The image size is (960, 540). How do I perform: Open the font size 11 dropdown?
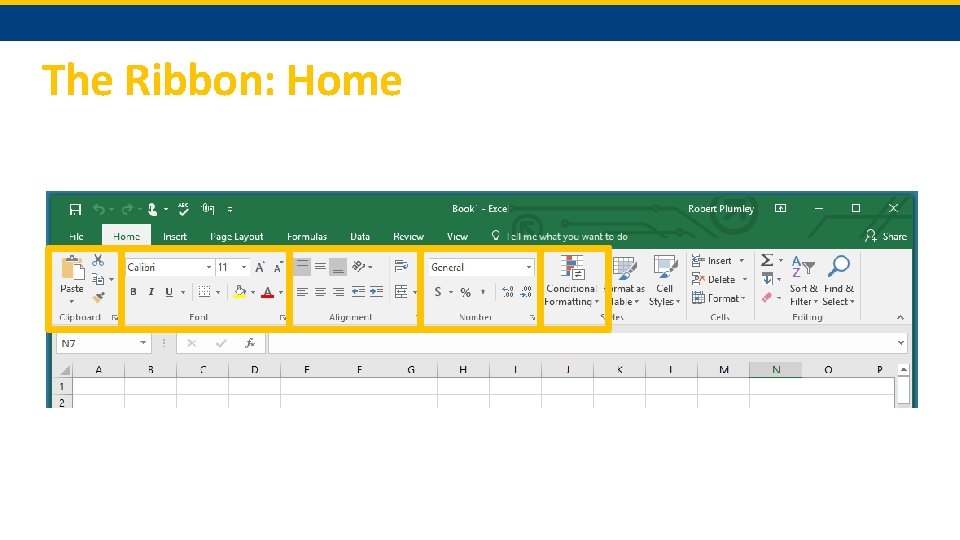pyautogui.click(x=244, y=268)
